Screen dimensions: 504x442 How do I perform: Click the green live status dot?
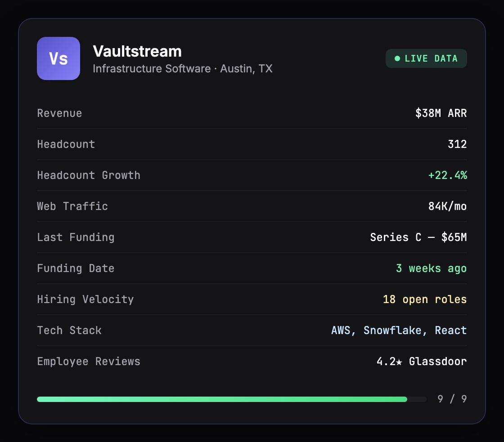tap(397, 58)
